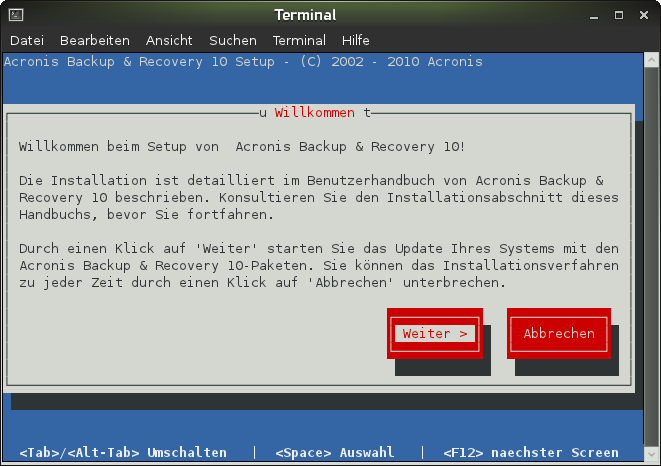
Task: Click the <Space> Auswahl hint
Action: [x=335, y=453]
